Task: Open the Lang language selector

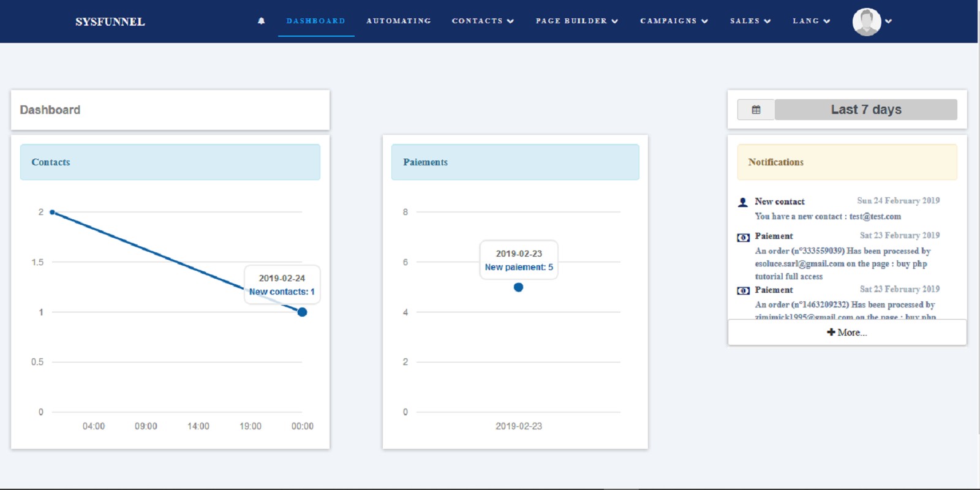Action: click(x=811, y=21)
